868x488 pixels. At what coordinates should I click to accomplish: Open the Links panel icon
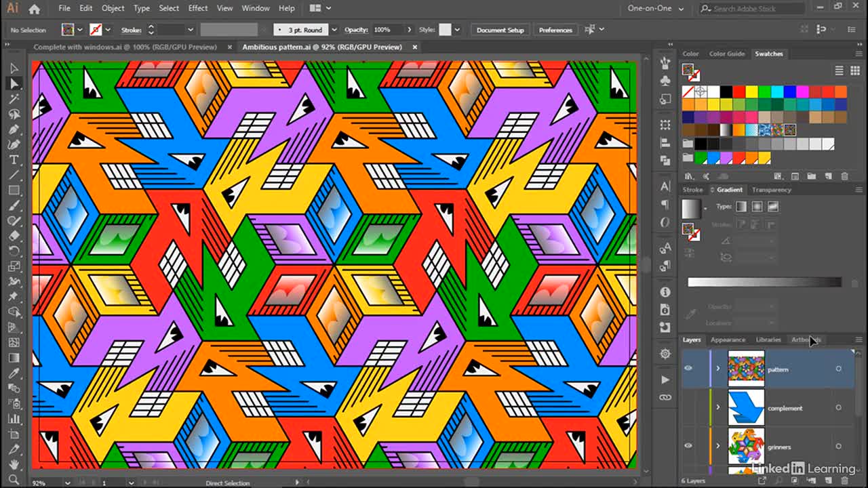pos(665,397)
